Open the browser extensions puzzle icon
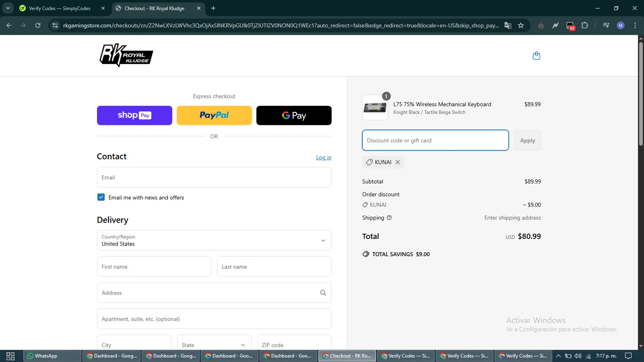The width and height of the screenshot is (644, 362). point(584,25)
